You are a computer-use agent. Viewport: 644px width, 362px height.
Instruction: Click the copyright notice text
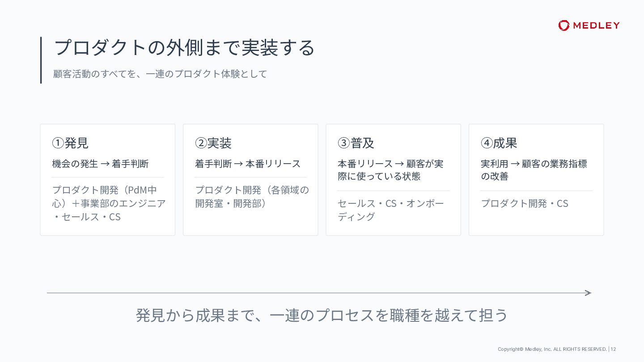point(552,349)
